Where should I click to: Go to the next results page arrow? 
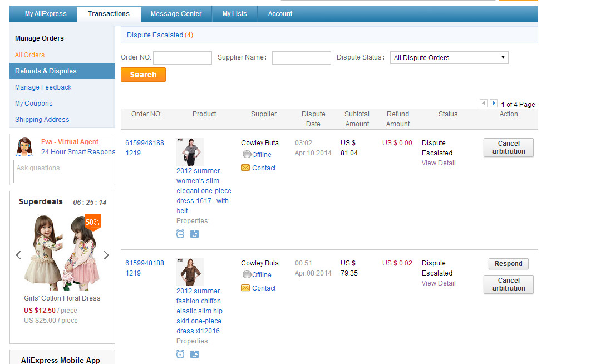pos(494,104)
